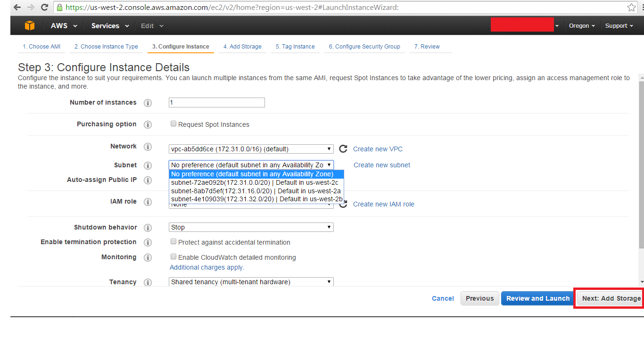Tick the Request Spot Instances checkbox
Image resolution: width=644 pixels, height=362 pixels.
173,124
